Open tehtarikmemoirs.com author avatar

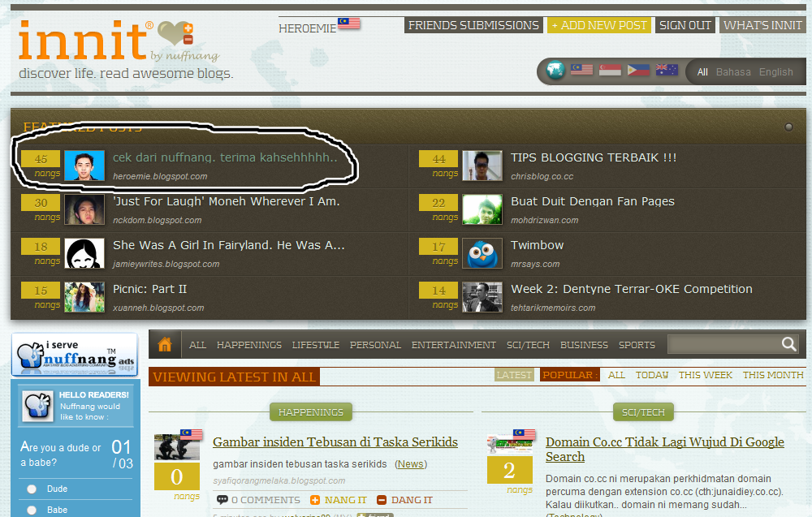pos(482,297)
